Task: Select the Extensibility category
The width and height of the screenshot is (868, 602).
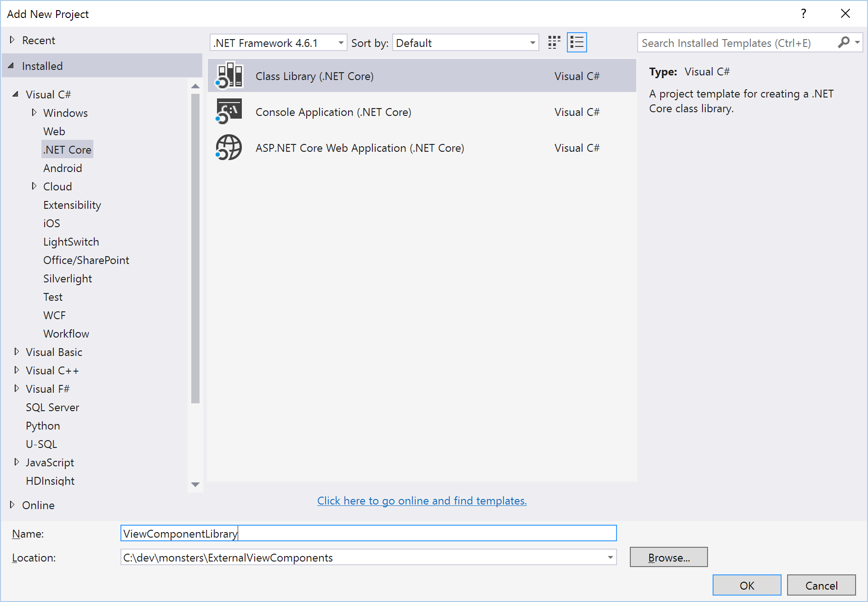Action: click(x=72, y=205)
